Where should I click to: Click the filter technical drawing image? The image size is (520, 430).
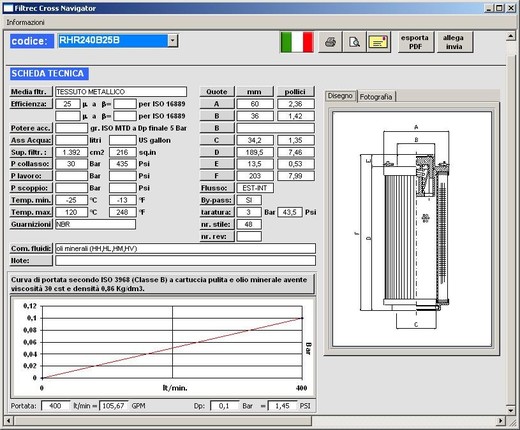click(412, 229)
